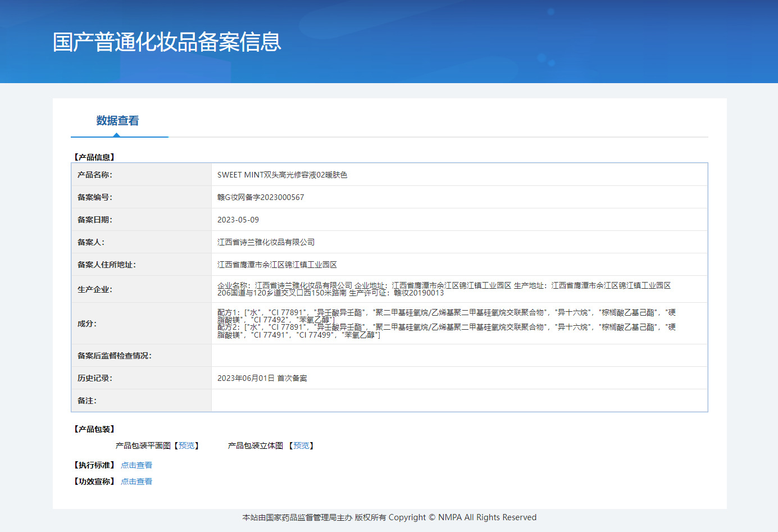
Task: Open 产品包装立体图 预览 link
Action: click(301, 445)
